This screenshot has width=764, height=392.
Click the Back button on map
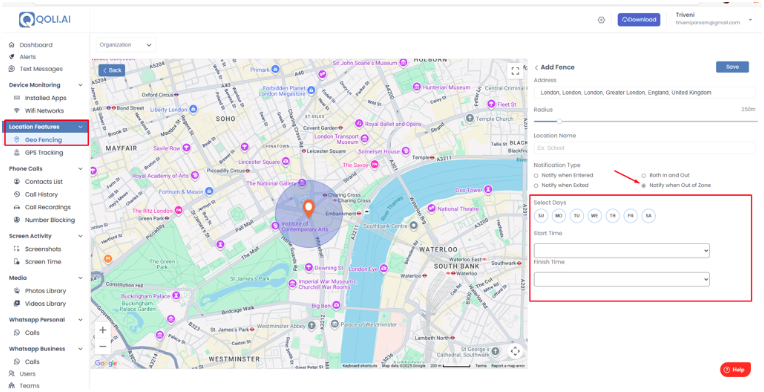112,71
